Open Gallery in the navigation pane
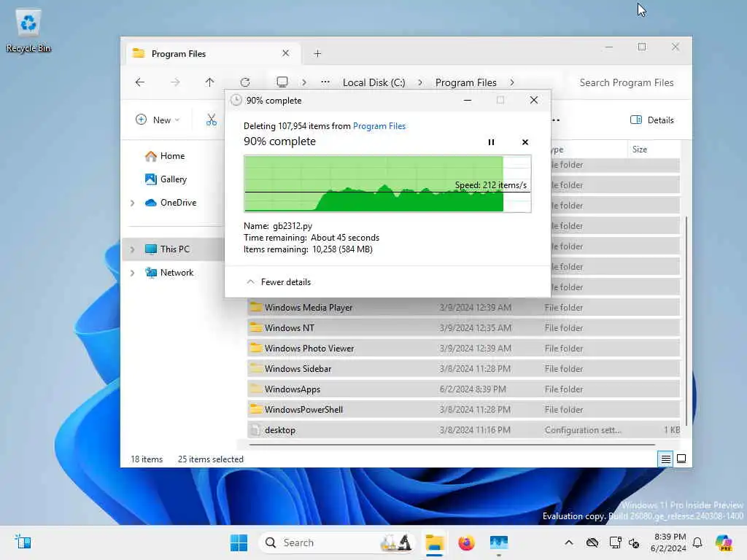Image resolution: width=747 pixels, height=560 pixels. tap(166, 179)
